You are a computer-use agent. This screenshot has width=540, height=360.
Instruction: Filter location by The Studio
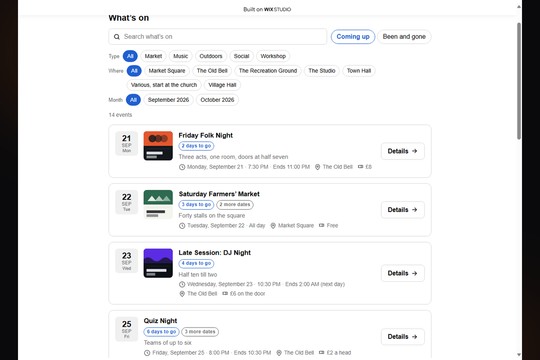[x=322, y=71]
